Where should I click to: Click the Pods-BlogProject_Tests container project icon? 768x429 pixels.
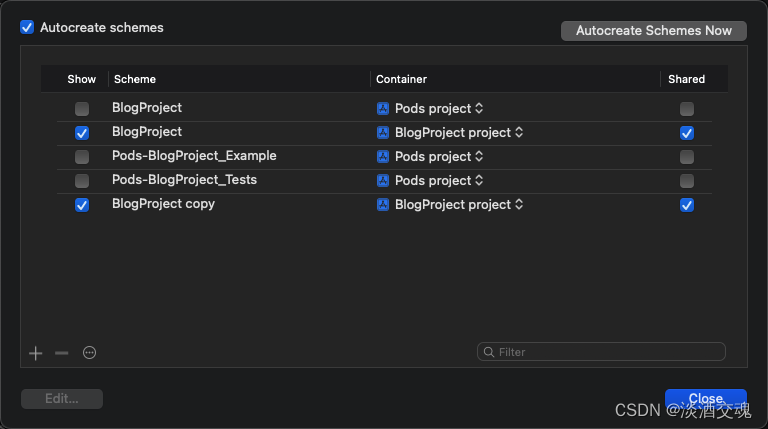(383, 181)
